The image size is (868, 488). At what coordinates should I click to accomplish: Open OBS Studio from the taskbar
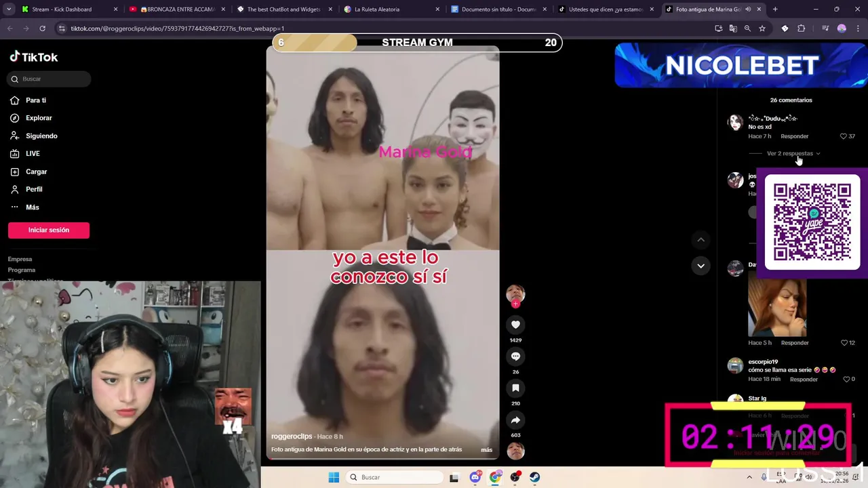(x=515, y=477)
